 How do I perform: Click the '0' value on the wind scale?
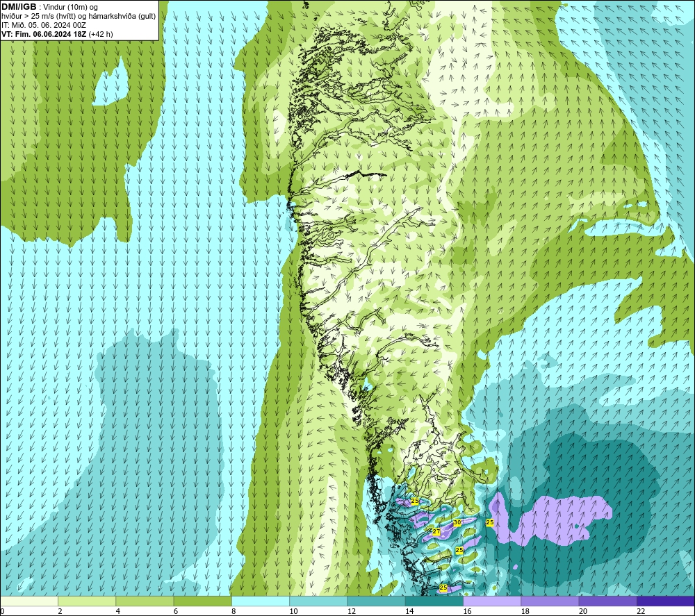[2, 611]
